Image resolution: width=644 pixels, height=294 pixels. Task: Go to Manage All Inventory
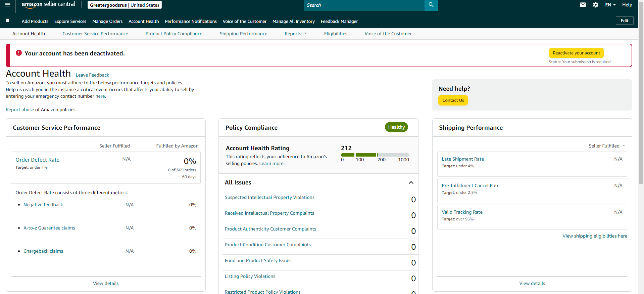click(294, 21)
